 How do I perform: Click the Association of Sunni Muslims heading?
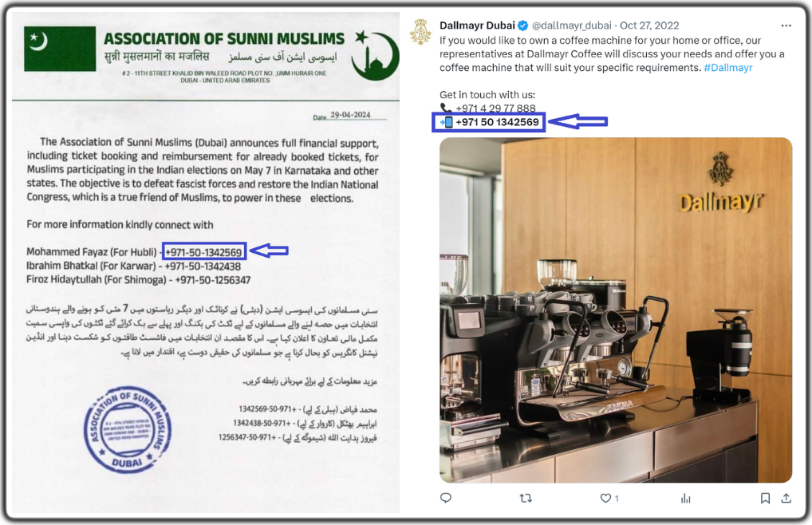[223, 39]
